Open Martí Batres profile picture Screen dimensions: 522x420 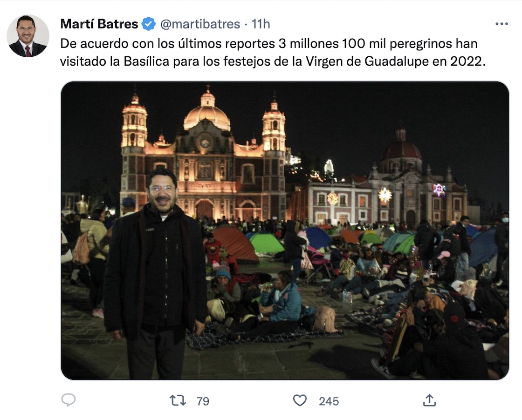[28, 36]
